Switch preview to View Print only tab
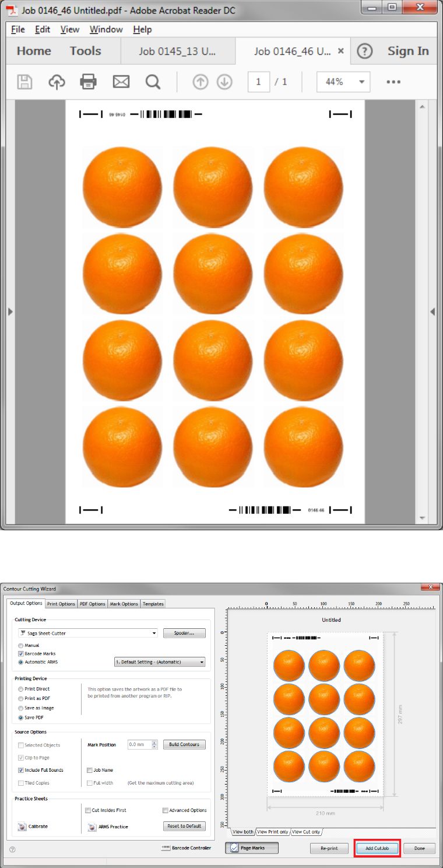This screenshot has height=868, width=443. [x=273, y=832]
